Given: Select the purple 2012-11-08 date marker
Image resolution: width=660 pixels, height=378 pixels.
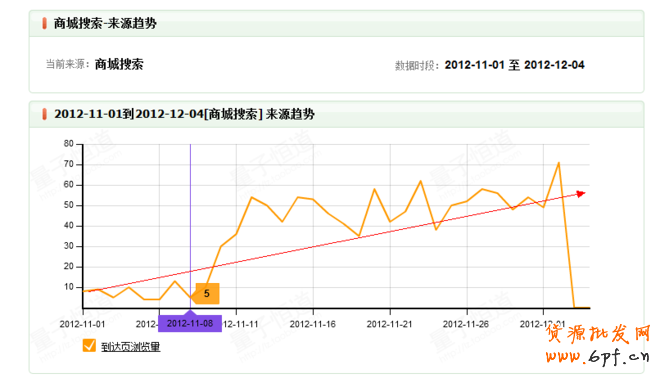Looking at the screenshot, I should (190, 323).
